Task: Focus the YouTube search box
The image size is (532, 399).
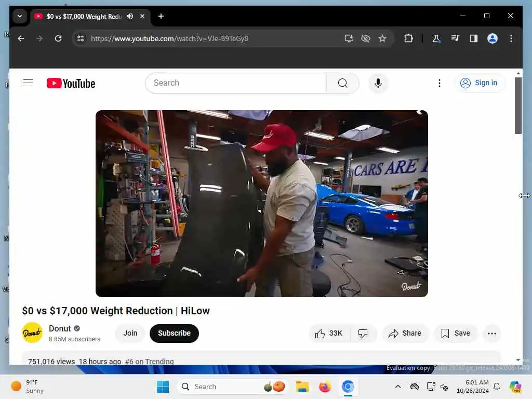Action: [x=236, y=83]
